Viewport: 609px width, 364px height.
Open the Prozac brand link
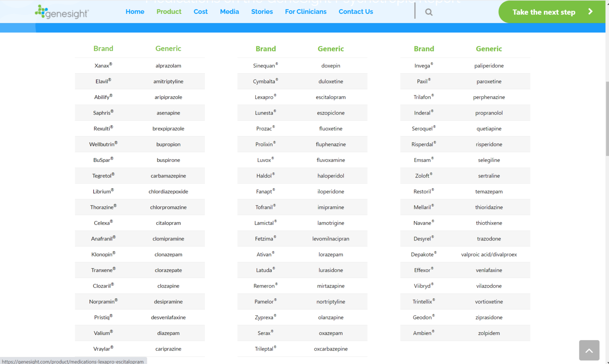266,128
